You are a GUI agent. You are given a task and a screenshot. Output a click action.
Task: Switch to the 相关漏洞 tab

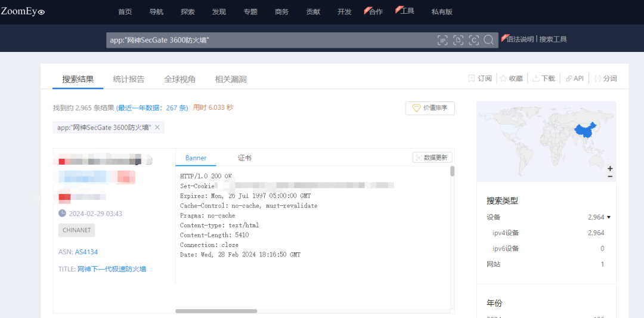pos(231,79)
